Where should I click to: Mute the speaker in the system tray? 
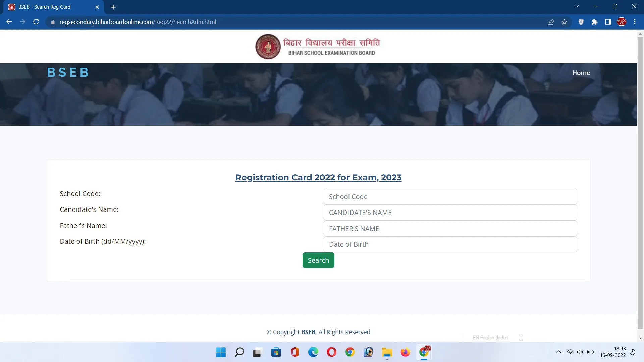coord(580,352)
